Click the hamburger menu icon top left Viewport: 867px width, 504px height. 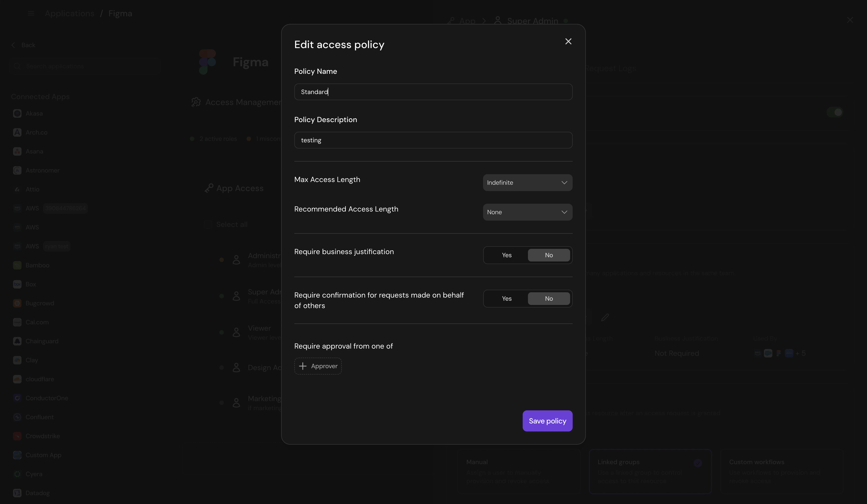pos(31,13)
